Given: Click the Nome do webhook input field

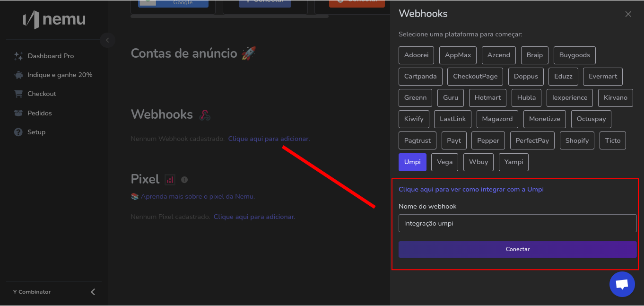Looking at the screenshot, I should pos(517,223).
